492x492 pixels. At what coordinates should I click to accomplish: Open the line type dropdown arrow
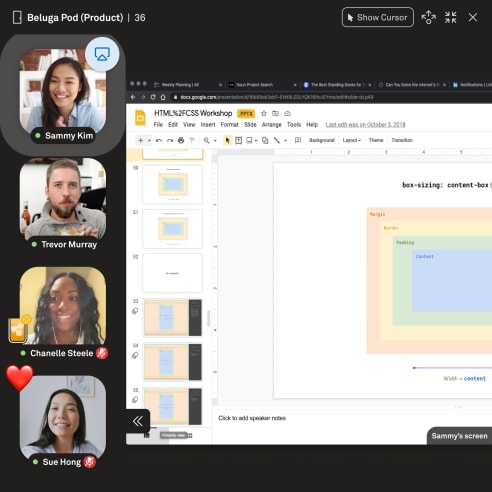pos(286,140)
